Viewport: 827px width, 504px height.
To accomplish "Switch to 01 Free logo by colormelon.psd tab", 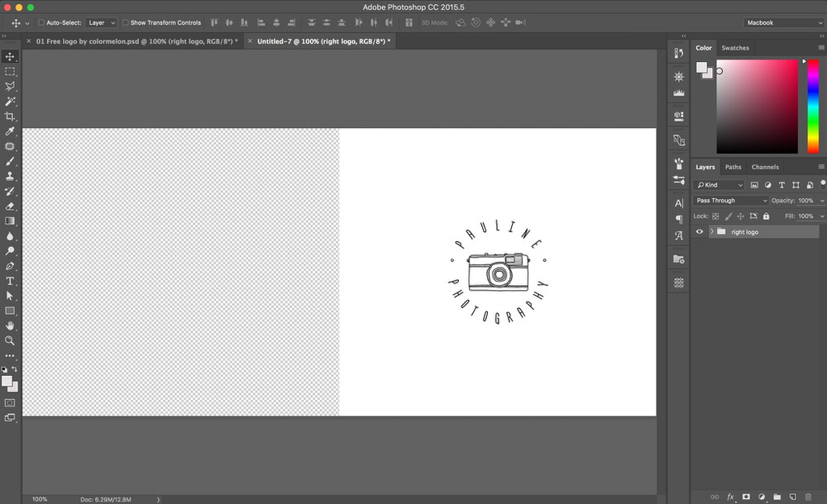I will click(136, 41).
